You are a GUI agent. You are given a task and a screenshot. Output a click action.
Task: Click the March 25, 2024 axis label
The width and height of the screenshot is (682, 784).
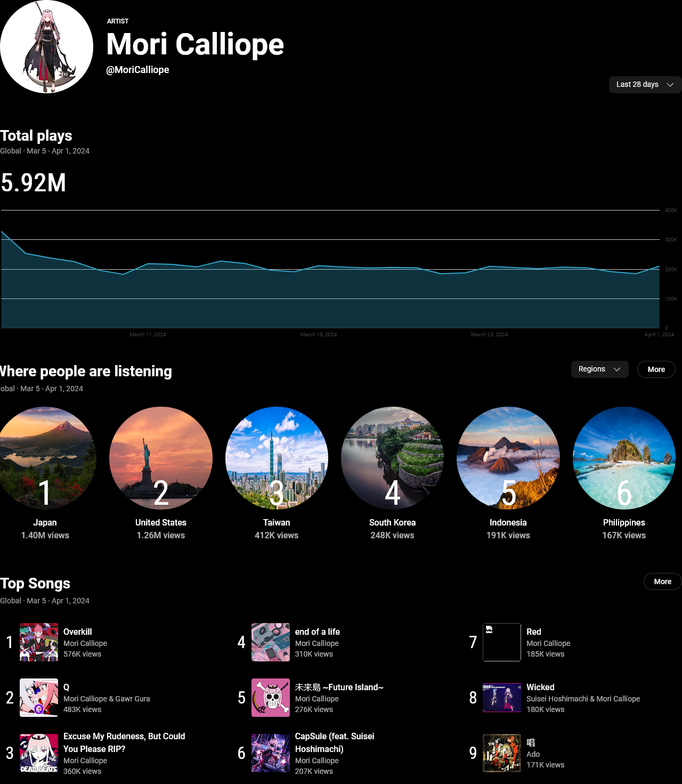point(489,335)
